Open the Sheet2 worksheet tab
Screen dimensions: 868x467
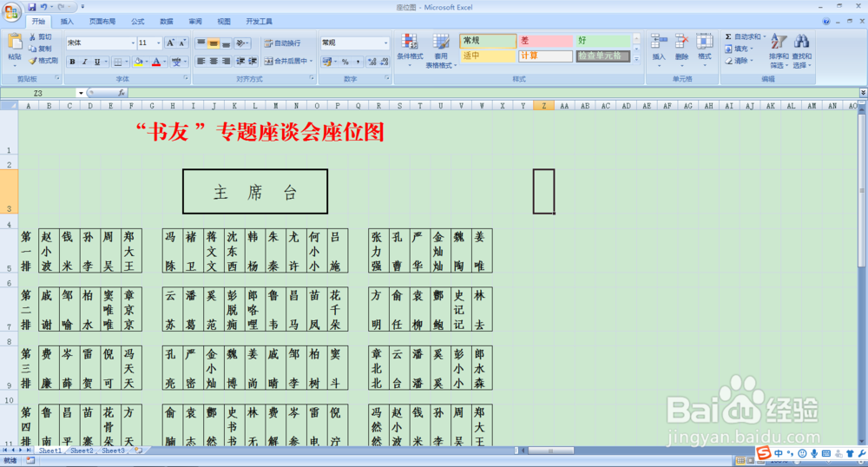[x=82, y=451]
